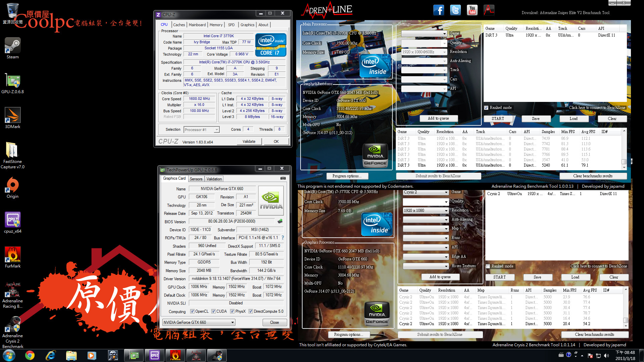Switch to CPU-Z in the taskbar
Image resolution: width=644 pixels, height=362 pixels.
155,355
